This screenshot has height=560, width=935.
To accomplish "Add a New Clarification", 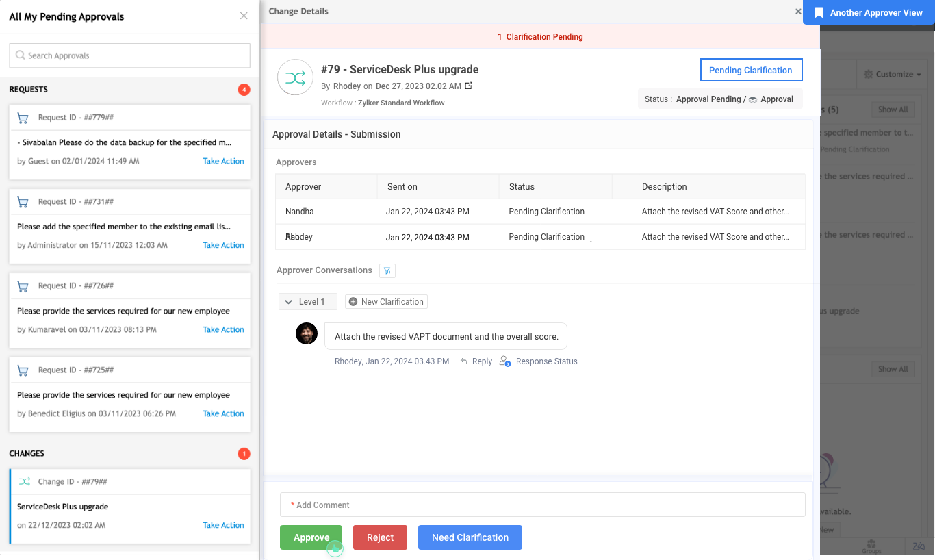I will click(x=386, y=302).
